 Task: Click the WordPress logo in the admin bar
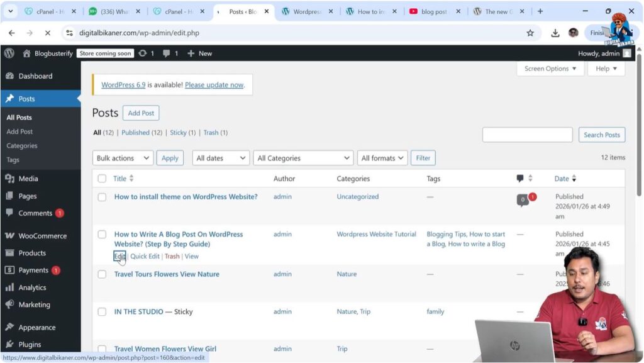tap(8, 53)
